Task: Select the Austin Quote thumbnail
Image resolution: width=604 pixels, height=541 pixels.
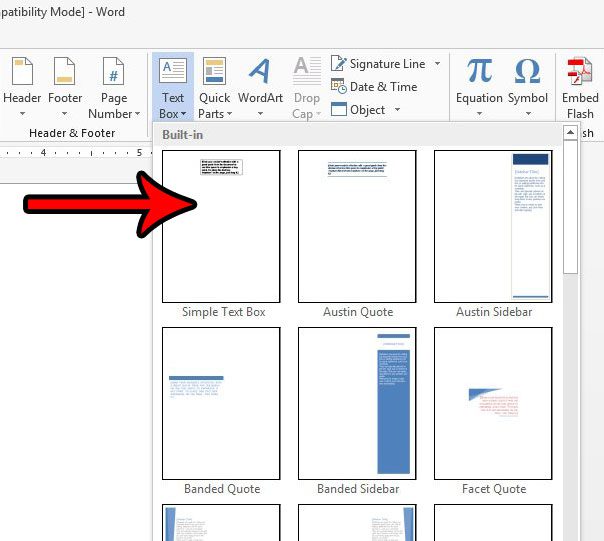Action: 357,226
